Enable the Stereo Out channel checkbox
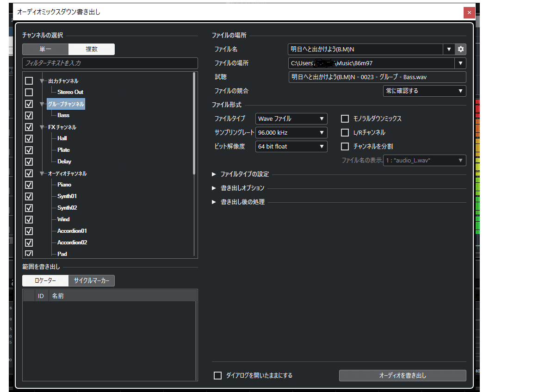Screen dimensions: 533x392 click(x=29, y=93)
